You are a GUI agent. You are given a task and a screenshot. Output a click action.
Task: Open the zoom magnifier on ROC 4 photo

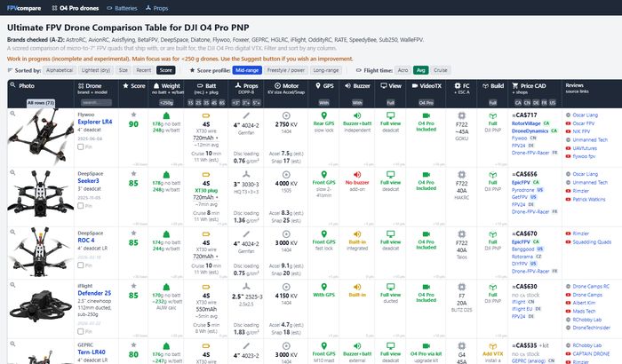coord(12,232)
